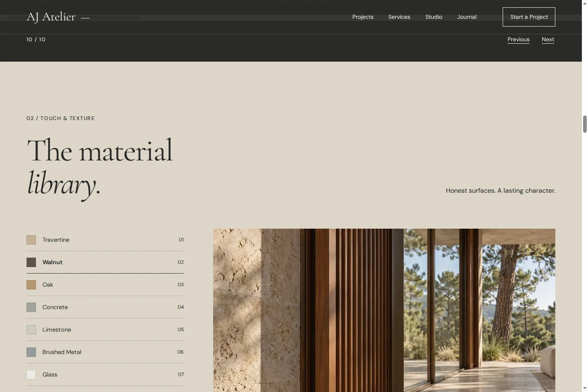588x392 pixels.
Task: Go to the Previous slide
Action: [518, 40]
